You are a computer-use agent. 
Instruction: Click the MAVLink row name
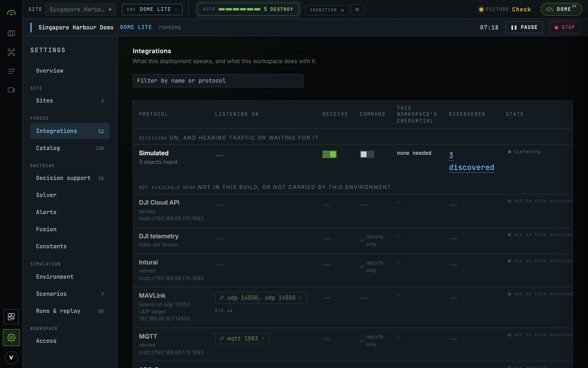tap(152, 296)
